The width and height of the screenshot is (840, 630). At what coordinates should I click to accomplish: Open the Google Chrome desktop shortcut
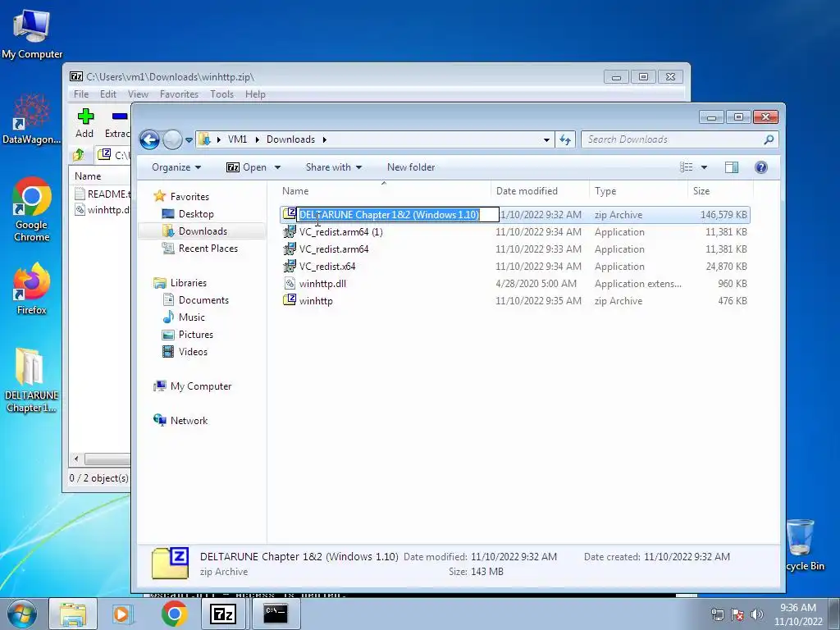coord(32,209)
